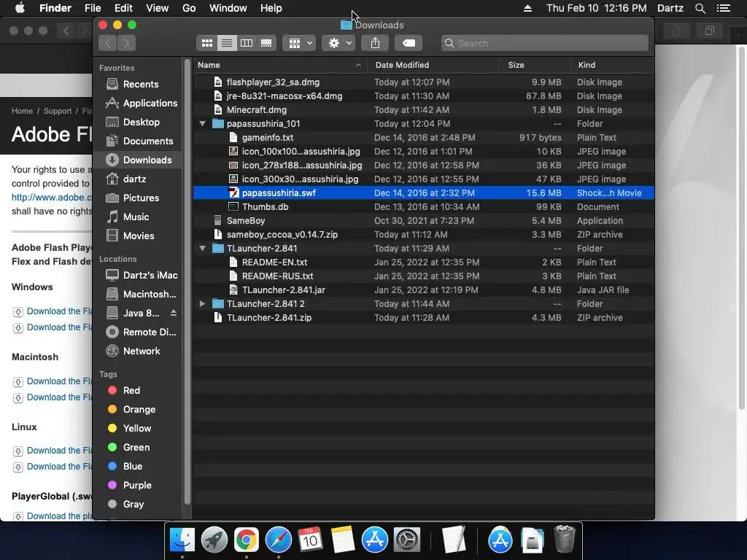Click Support breadcrumb on Adobe page

[57, 111]
